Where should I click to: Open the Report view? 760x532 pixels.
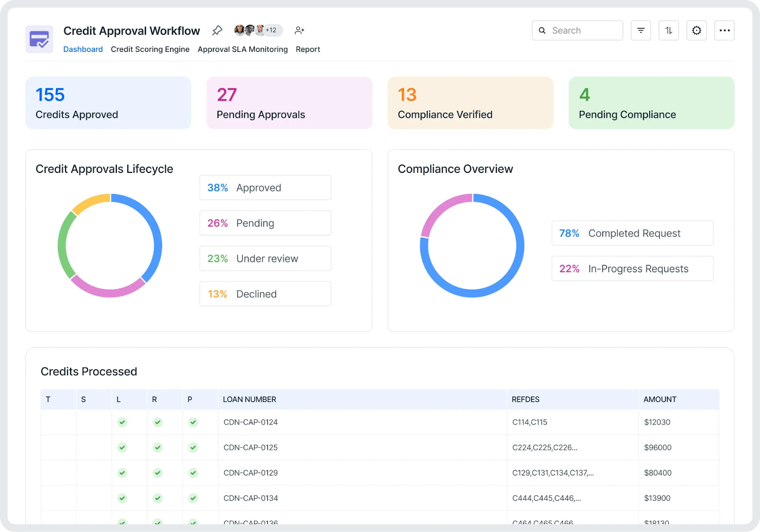point(308,49)
